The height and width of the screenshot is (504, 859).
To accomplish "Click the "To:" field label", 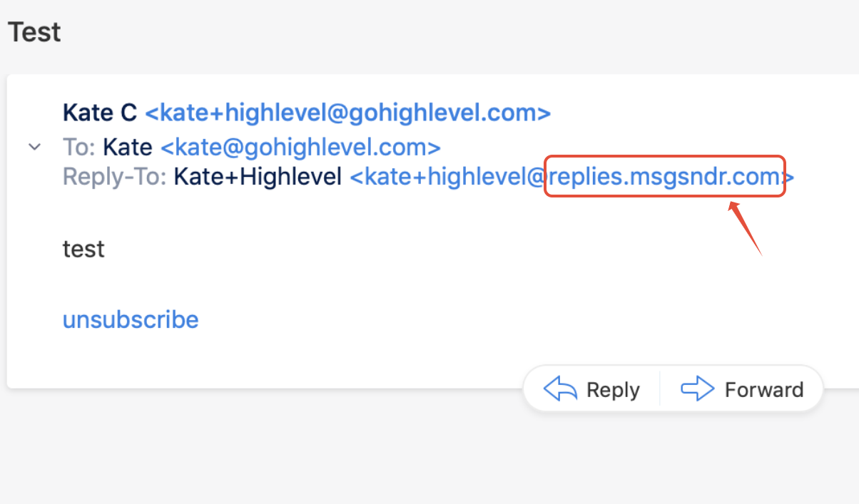I will point(79,148).
